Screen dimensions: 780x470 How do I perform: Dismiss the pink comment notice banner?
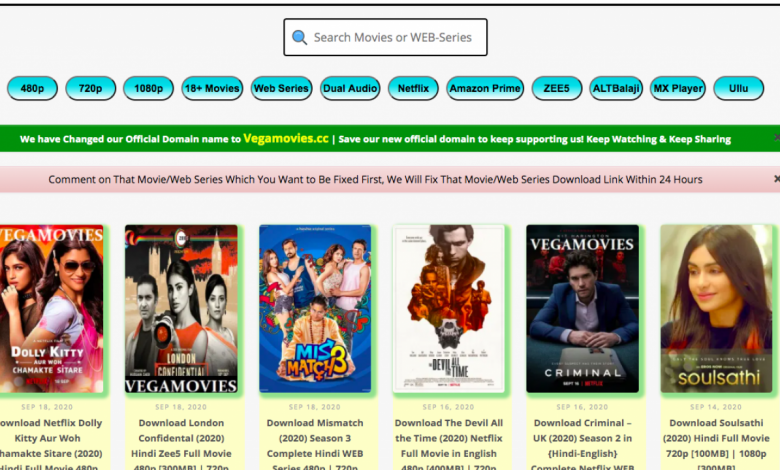[777, 179]
